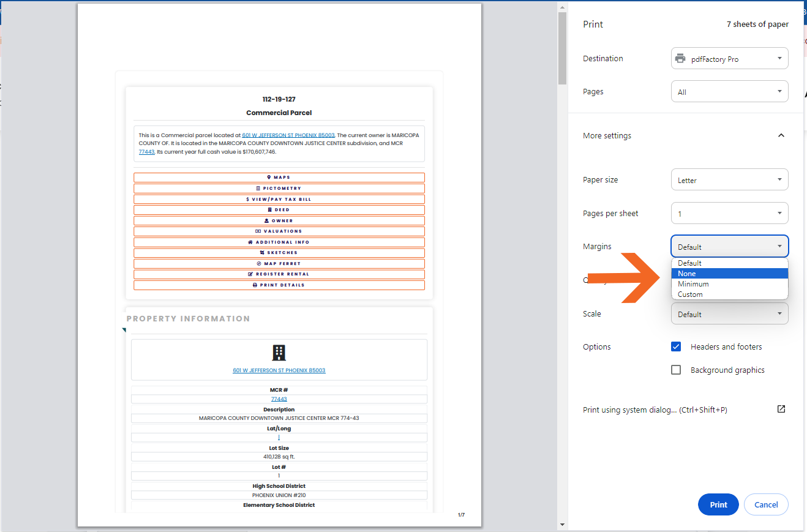Screen dimensions: 807x532
Task: Click the ADDITIONAL INFO button
Action: click(279, 242)
